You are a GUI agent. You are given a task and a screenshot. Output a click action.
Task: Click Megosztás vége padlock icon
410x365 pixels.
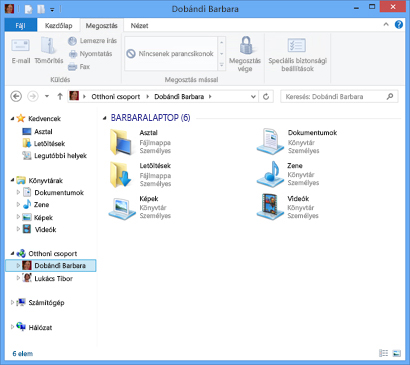point(246,45)
